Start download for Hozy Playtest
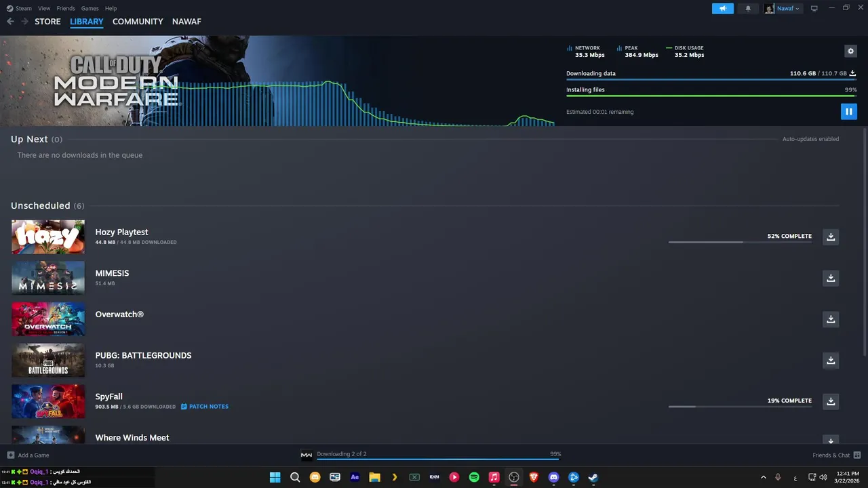This screenshot has width=868, height=488. (831, 237)
